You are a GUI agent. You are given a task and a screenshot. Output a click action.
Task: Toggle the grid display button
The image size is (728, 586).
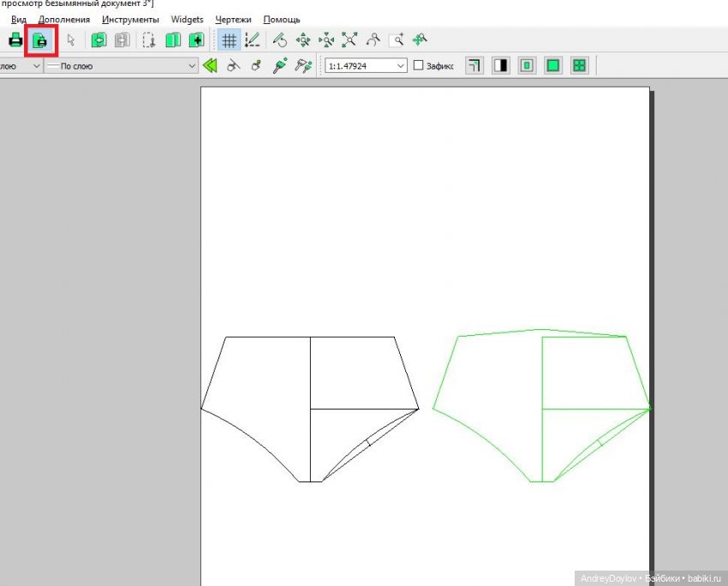point(229,39)
